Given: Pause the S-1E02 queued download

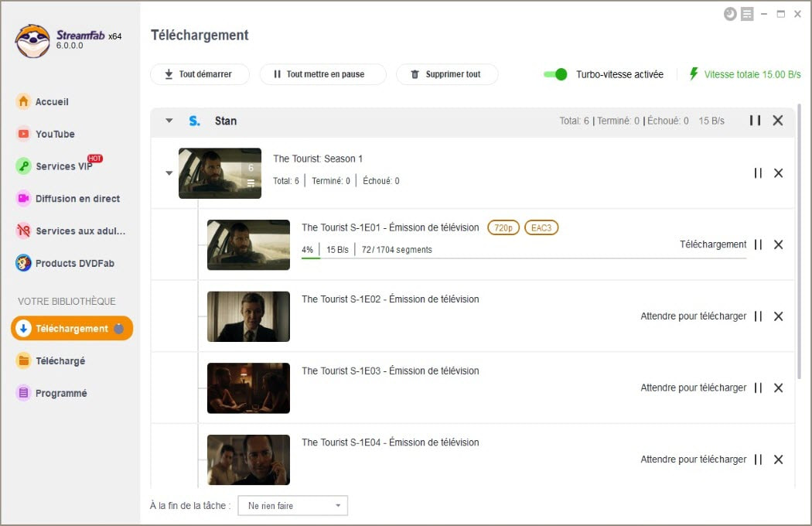Looking at the screenshot, I should pos(758,316).
